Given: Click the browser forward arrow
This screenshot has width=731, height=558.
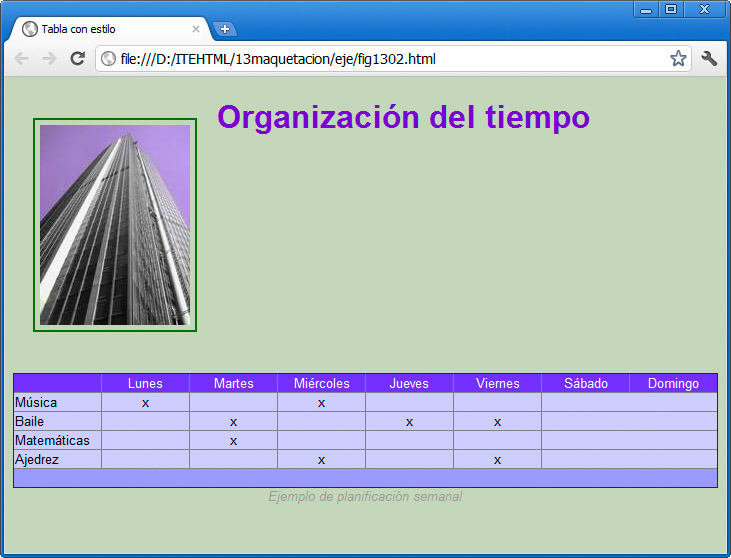Looking at the screenshot, I should click(49, 59).
